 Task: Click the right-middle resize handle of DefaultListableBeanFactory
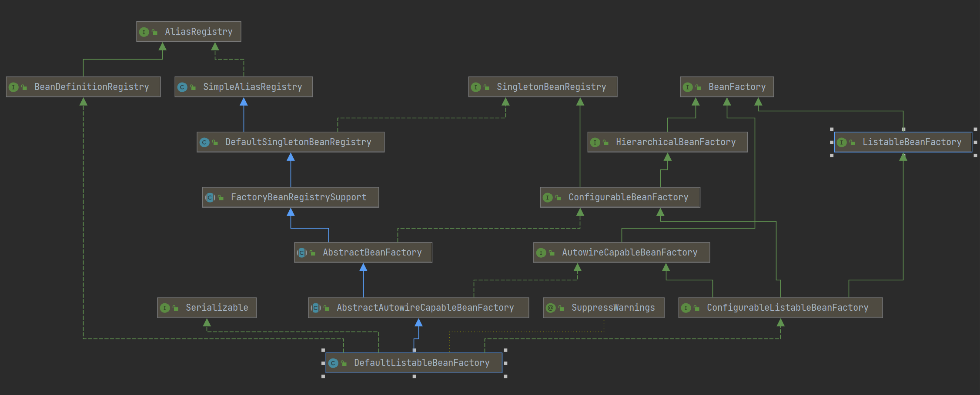click(x=505, y=363)
